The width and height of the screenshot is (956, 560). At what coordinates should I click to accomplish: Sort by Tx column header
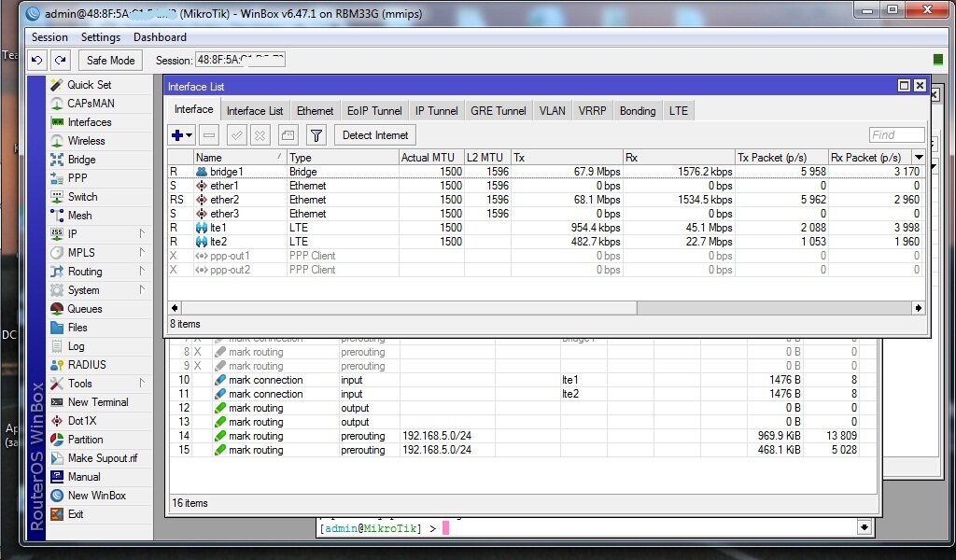567,157
